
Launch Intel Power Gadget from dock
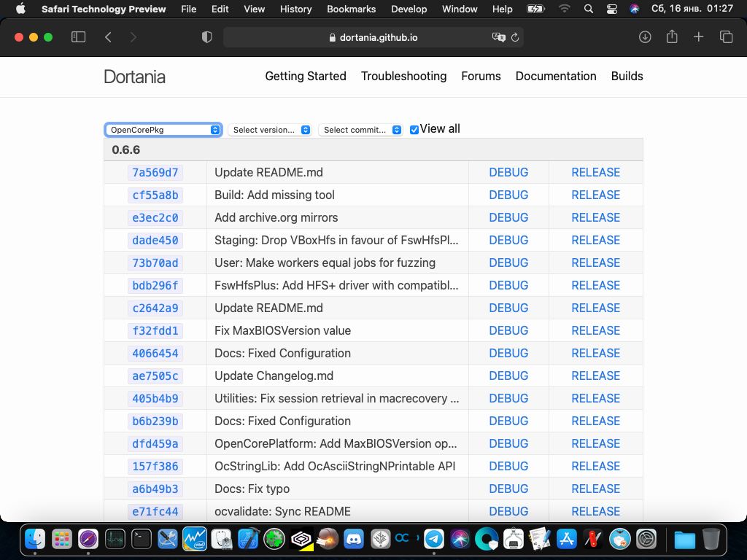click(194, 539)
